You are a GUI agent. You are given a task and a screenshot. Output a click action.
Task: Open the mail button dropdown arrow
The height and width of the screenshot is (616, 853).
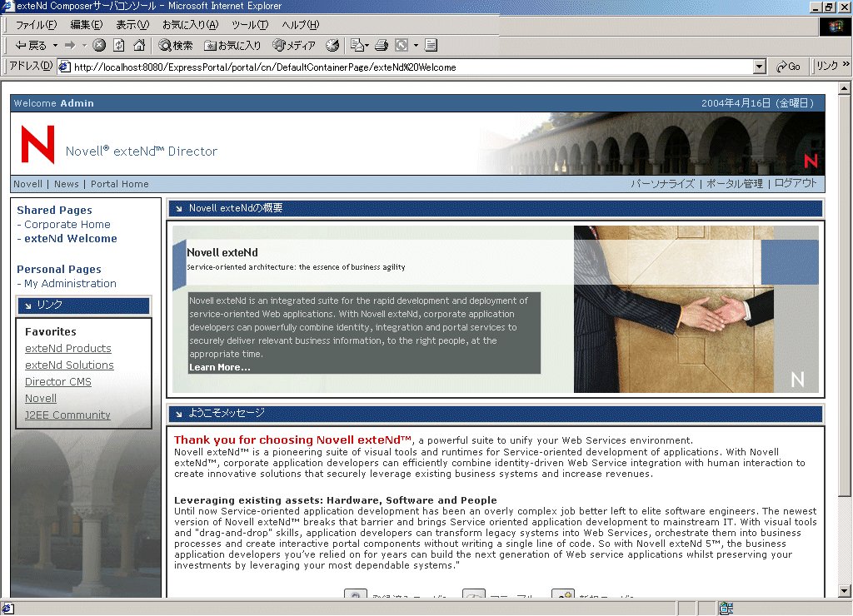(367, 46)
